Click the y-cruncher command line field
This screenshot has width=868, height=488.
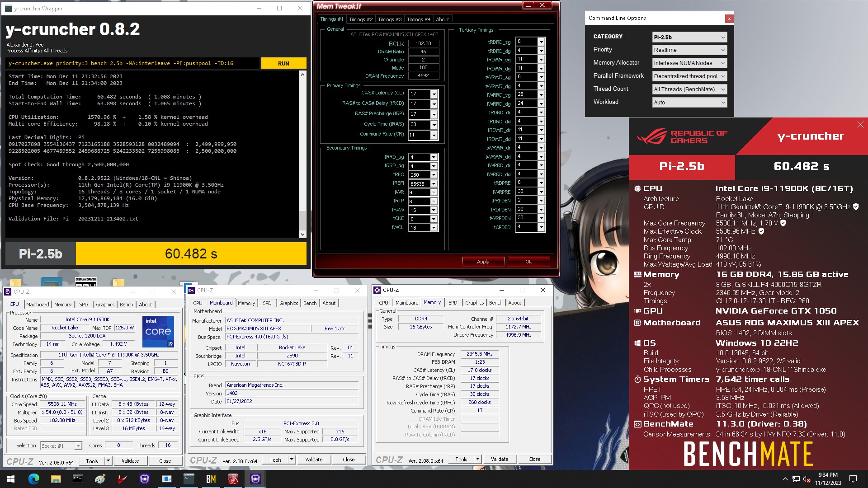[x=133, y=63]
